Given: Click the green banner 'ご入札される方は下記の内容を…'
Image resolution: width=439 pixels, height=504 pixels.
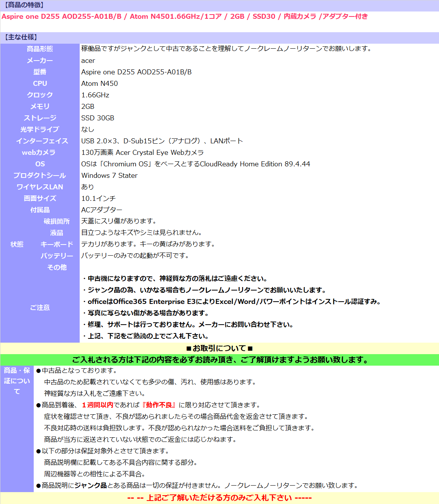Looking at the screenshot, I should [219, 360].
